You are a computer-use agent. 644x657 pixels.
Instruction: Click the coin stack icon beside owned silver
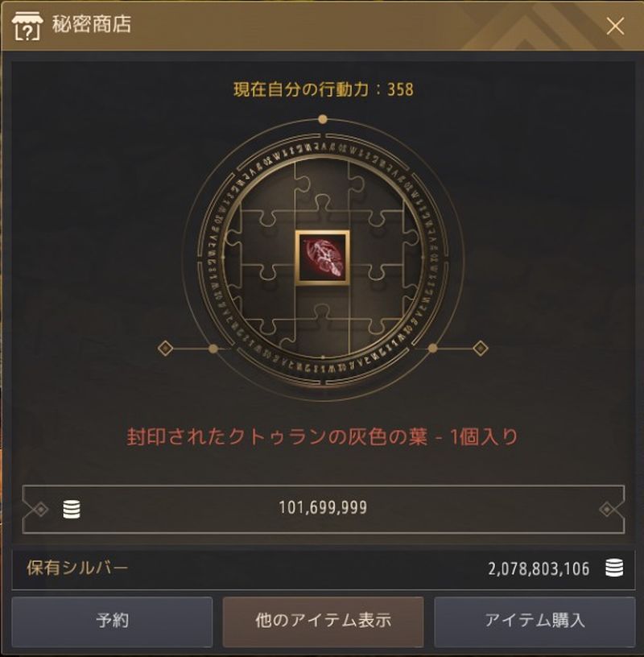tap(614, 568)
